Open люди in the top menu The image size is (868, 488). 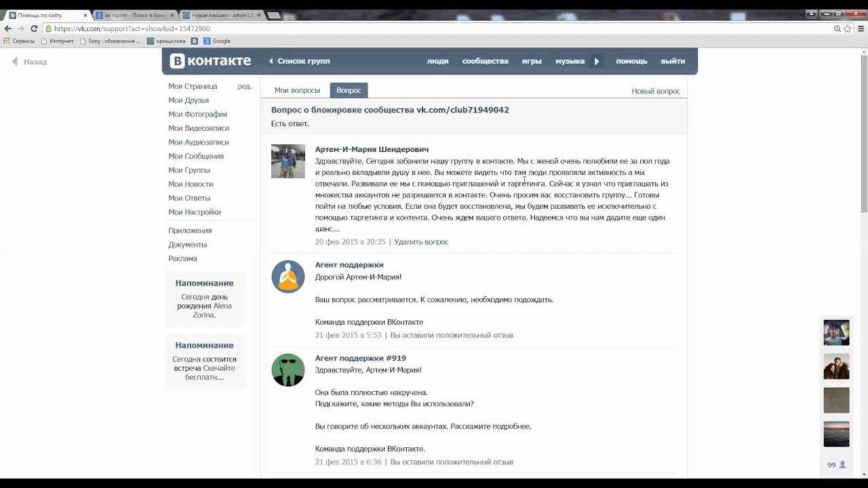[437, 61]
